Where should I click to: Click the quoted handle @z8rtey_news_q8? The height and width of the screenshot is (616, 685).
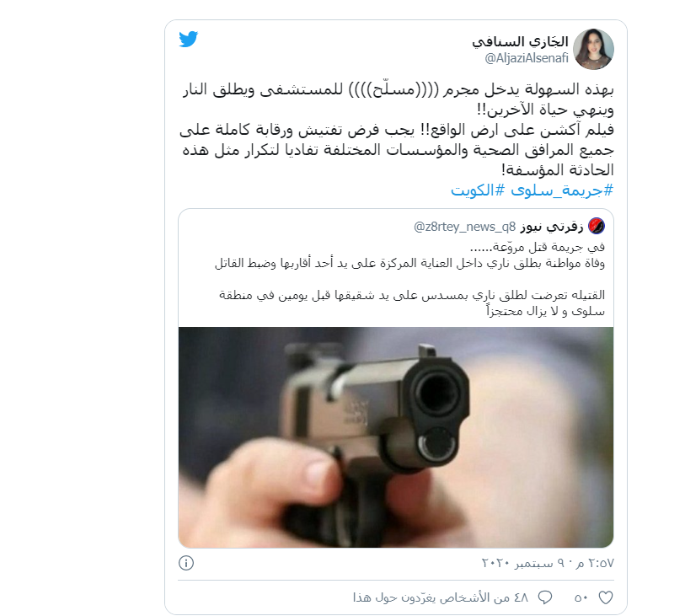click(465, 227)
